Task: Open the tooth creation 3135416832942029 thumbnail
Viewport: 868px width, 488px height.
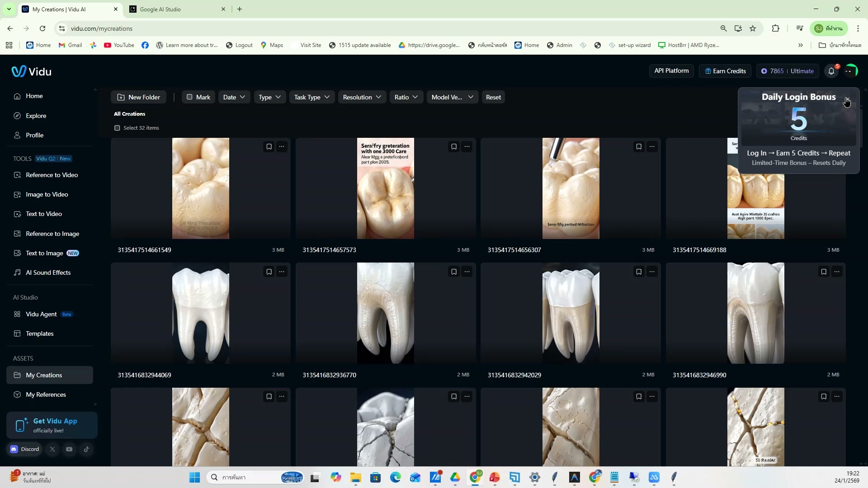Action: [x=571, y=313]
